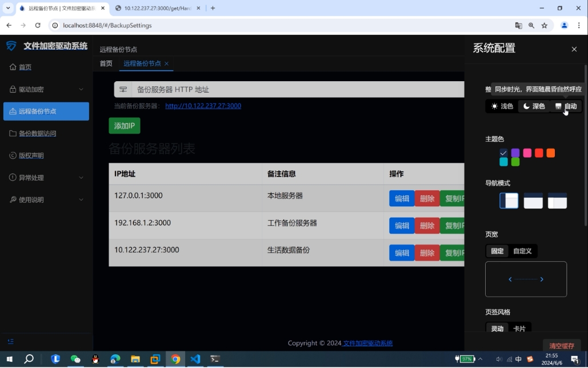
Task: Bookmark this page with the star icon
Action: pyautogui.click(x=545, y=26)
